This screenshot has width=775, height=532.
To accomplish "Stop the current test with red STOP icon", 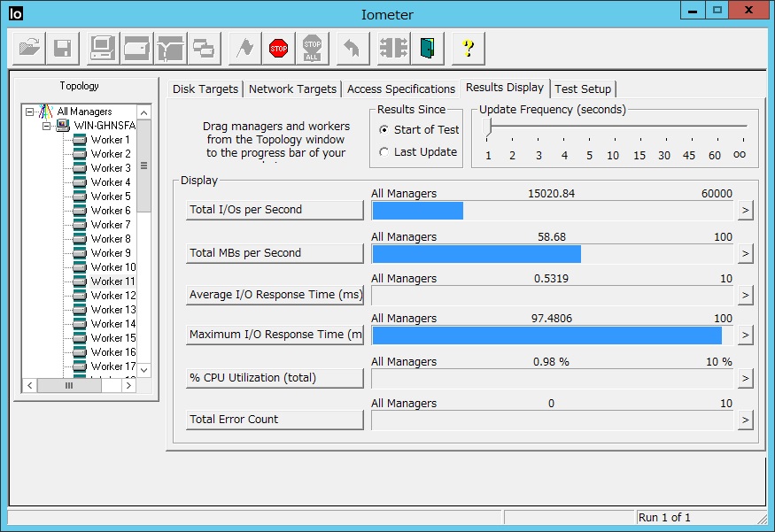I will 279,48.
